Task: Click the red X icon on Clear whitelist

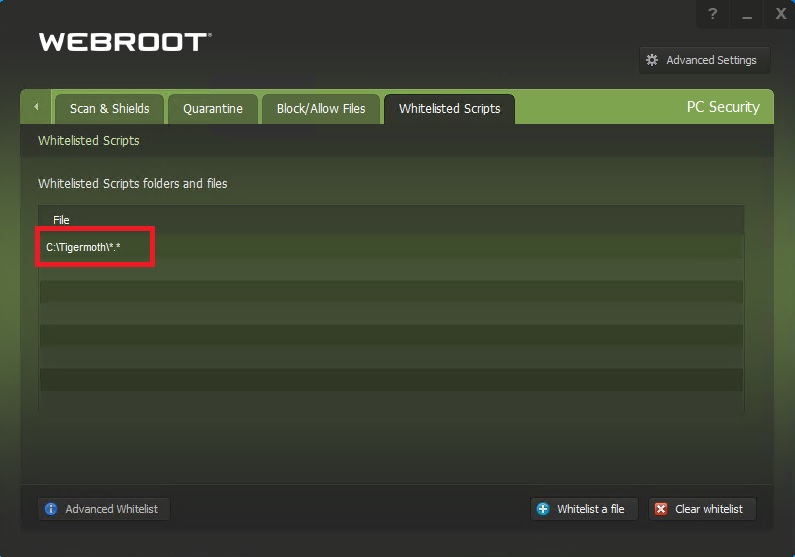Action: coord(661,509)
